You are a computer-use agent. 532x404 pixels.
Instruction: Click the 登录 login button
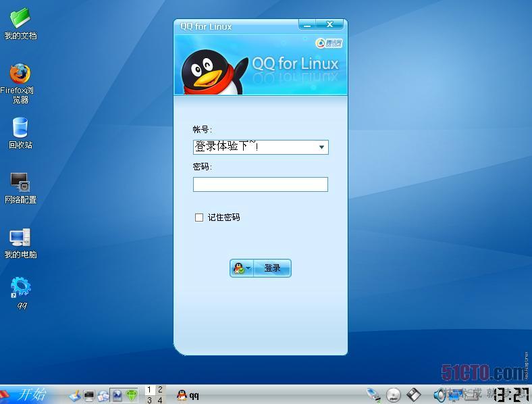click(272, 268)
